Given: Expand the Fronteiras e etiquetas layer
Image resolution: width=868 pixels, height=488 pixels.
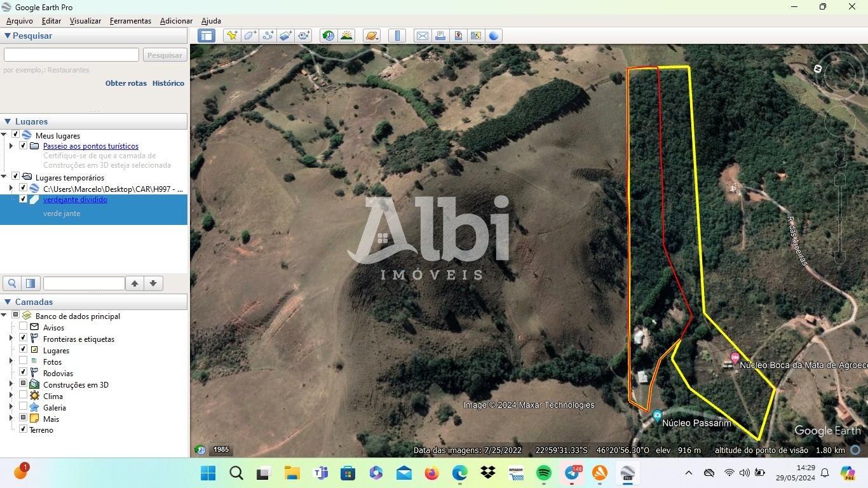Looking at the screenshot, I should coord(11,338).
